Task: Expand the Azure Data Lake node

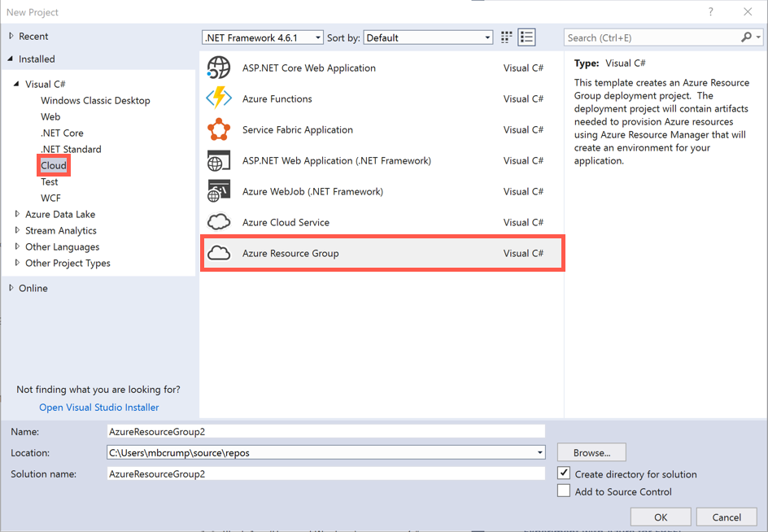Action: 17,214
